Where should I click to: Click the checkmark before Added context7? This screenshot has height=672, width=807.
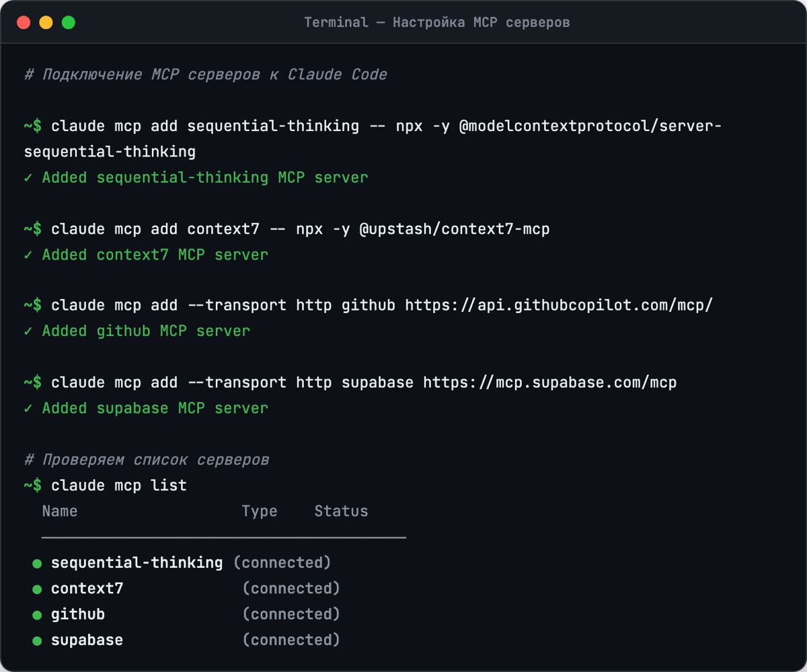click(x=28, y=255)
